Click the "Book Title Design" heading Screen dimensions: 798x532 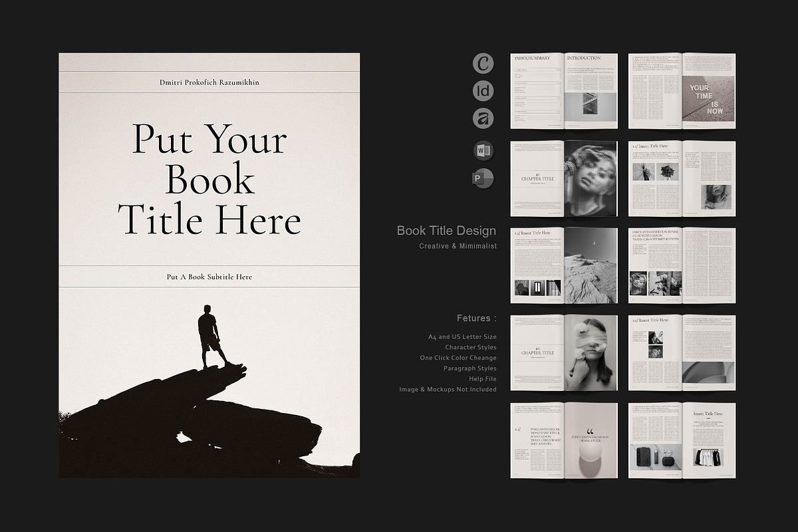pos(446,231)
